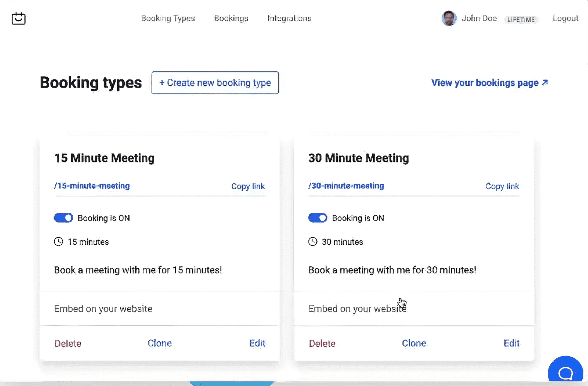Toggle off booking for 15 Minute Meeting
The height and width of the screenshot is (386, 588).
tap(63, 218)
